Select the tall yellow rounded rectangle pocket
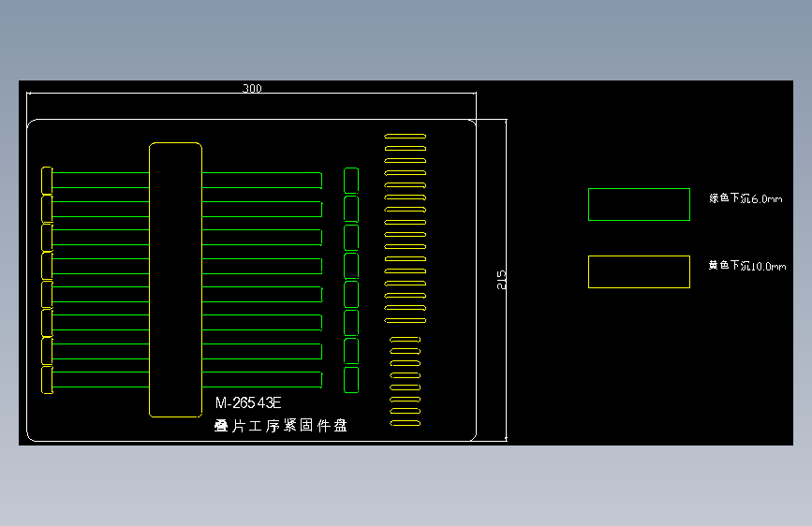 coord(175,280)
